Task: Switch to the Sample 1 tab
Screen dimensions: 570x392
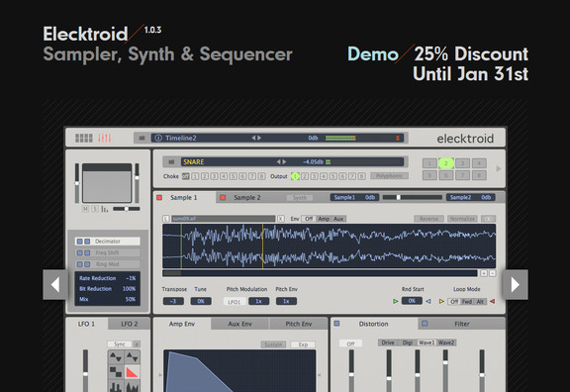Action: 184,197
